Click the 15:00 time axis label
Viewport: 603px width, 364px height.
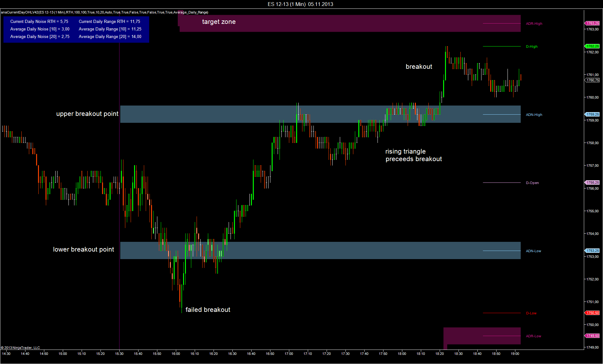63,354
